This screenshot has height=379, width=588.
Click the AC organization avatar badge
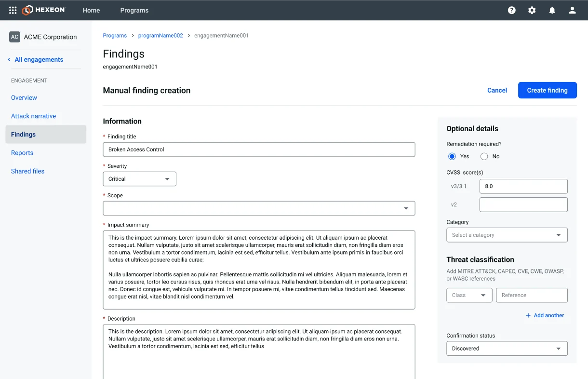coord(15,37)
